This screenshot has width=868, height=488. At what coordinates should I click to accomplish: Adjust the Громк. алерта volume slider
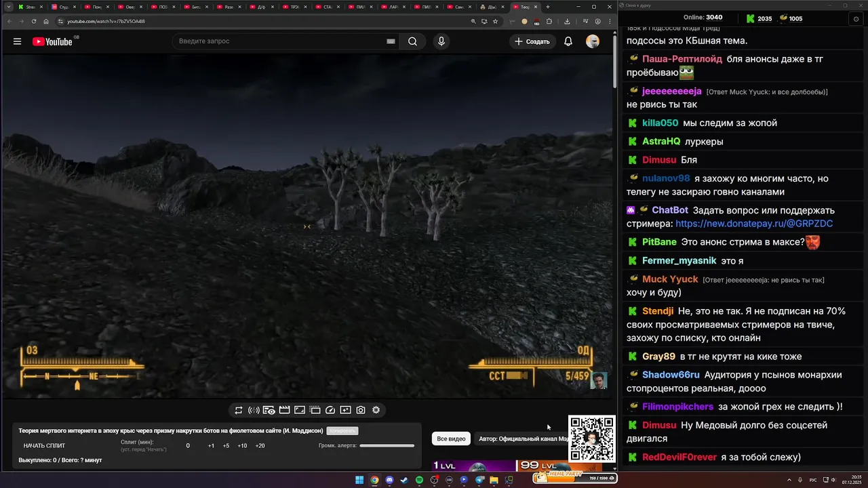(x=387, y=446)
